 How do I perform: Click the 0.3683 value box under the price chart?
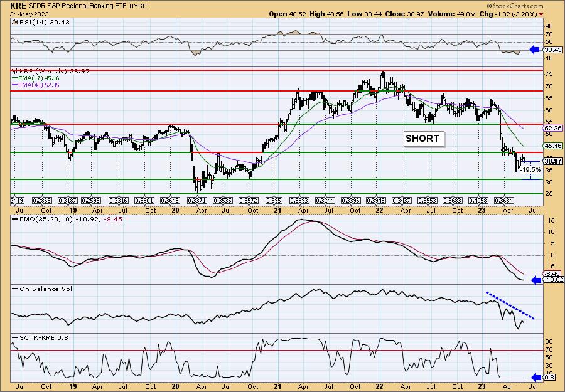point(453,200)
